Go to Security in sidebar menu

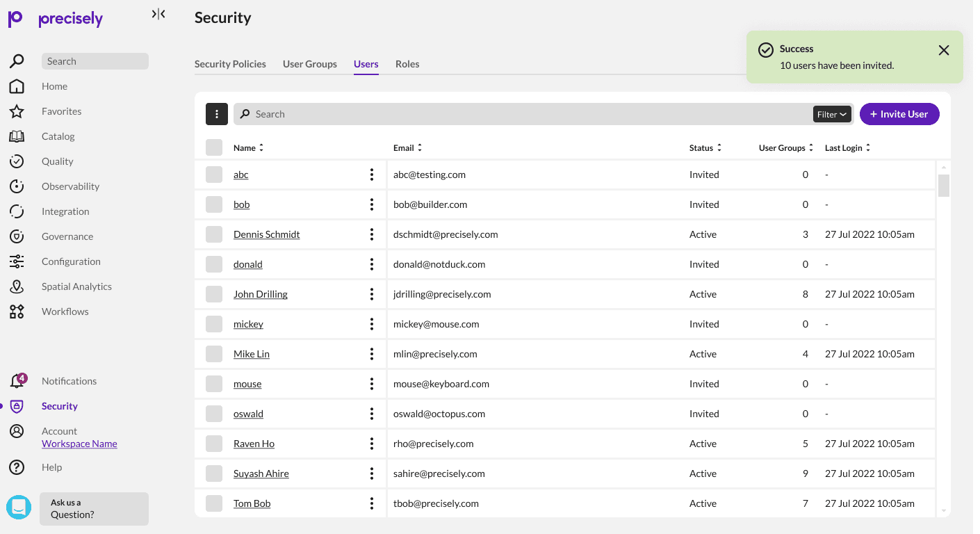60,406
